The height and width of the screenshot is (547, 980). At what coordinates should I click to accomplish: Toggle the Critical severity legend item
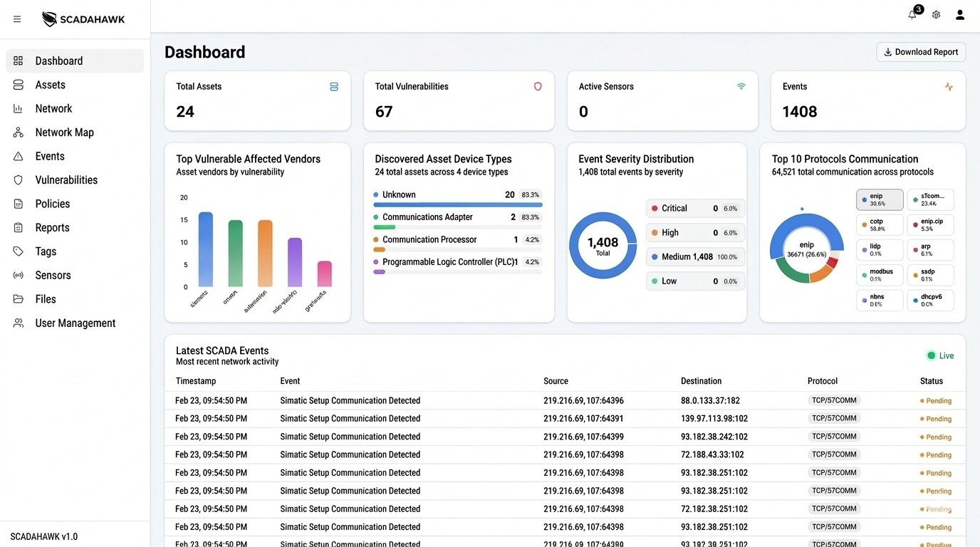695,209
